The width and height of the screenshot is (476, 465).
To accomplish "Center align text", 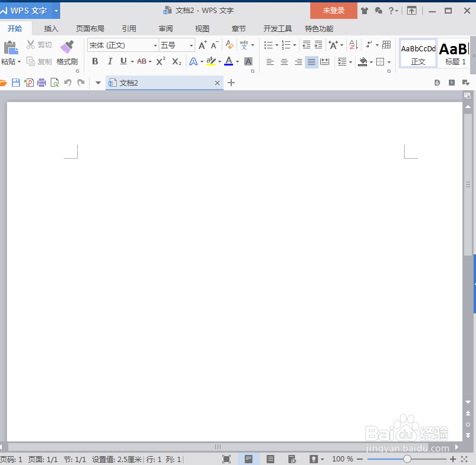I will (284, 63).
